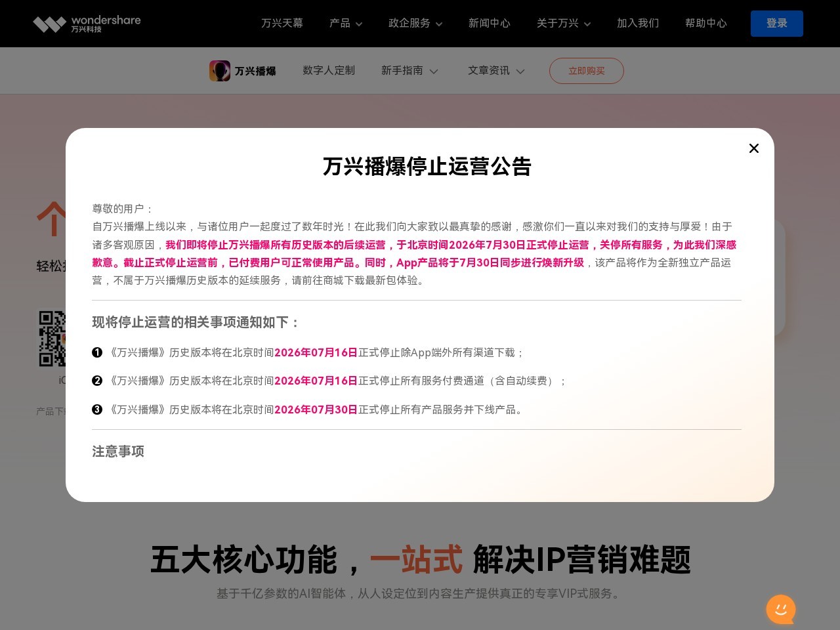Open 加入我们 page
The width and height of the screenshot is (840, 630).
(x=638, y=23)
